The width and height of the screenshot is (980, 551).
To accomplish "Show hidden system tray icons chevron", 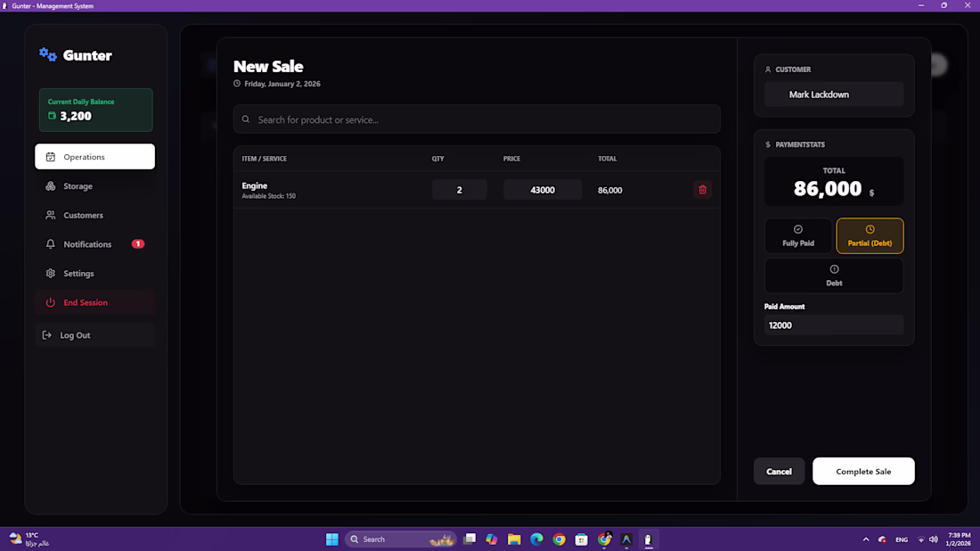I will coord(866,539).
